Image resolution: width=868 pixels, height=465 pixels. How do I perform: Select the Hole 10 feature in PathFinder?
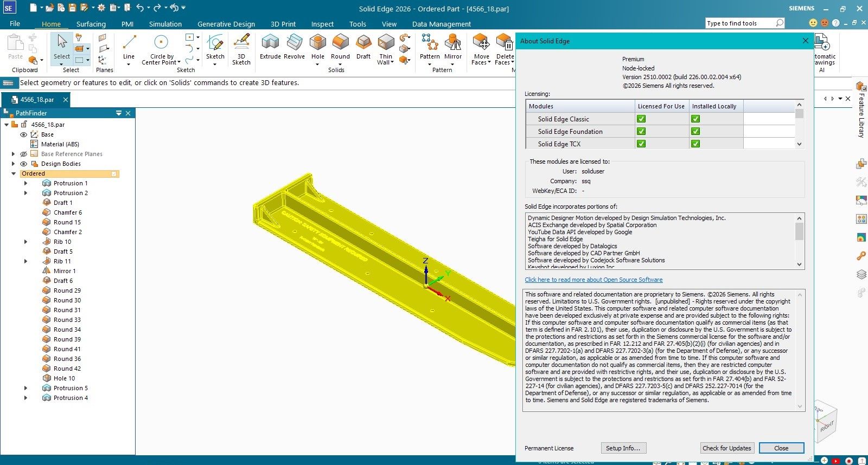click(64, 378)
